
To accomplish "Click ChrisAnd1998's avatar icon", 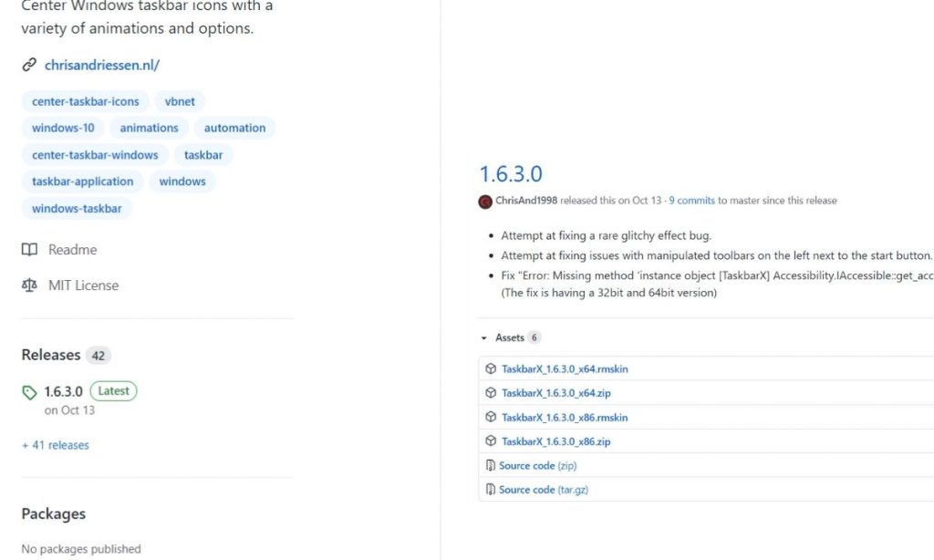I will [x=485, y=201].
